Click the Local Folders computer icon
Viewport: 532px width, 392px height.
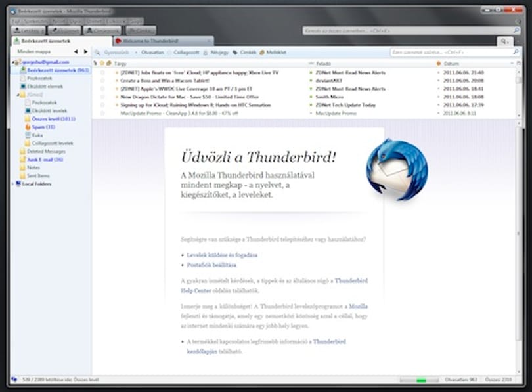18,184
